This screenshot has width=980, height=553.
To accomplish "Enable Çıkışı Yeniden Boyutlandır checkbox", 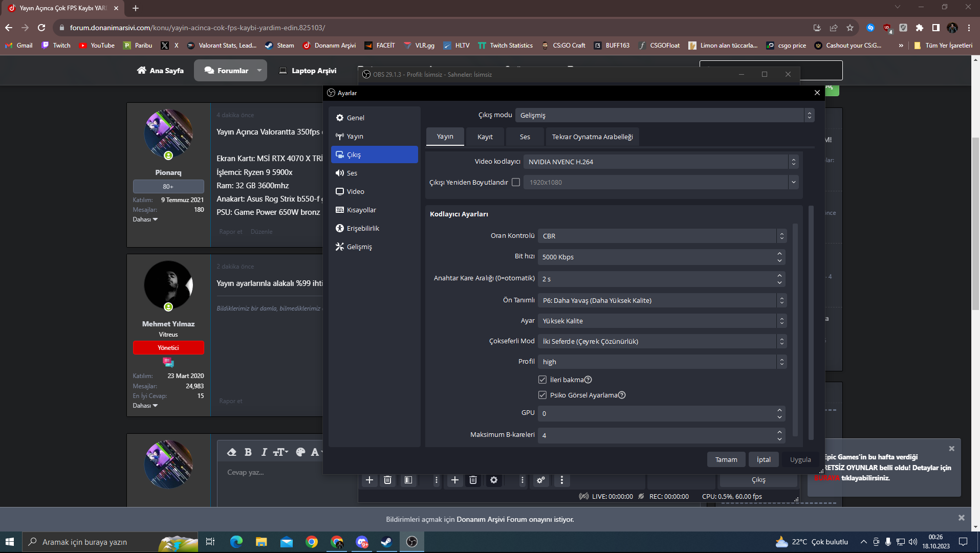I will [x=516, y=182].
